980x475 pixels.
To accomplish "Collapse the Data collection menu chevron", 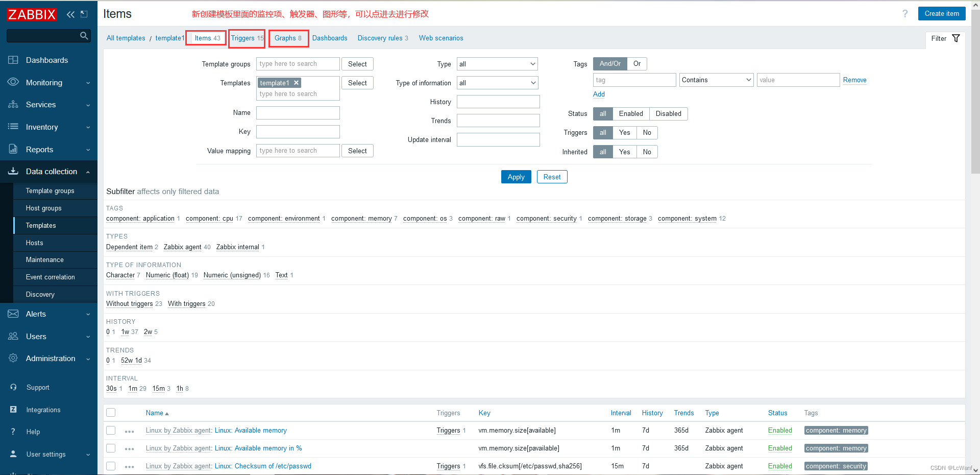I will (88, 172).
